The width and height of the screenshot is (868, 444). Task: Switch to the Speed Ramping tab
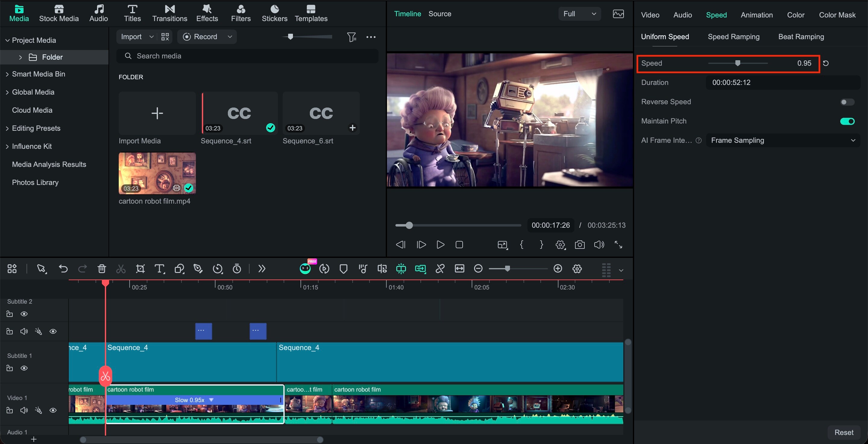tap(734, 37)
